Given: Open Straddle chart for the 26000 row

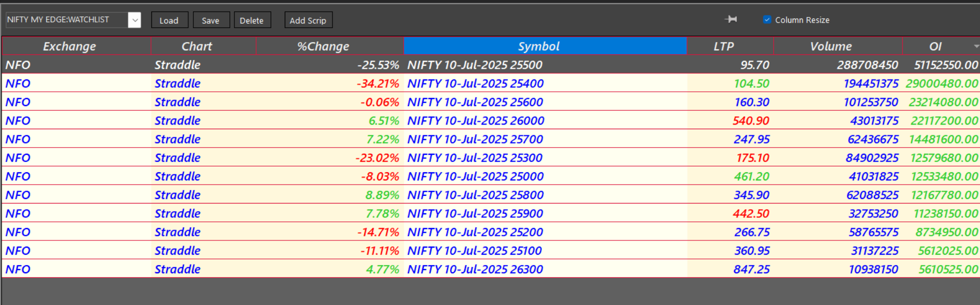Looking at the screenshot, I should coord(178,120).
